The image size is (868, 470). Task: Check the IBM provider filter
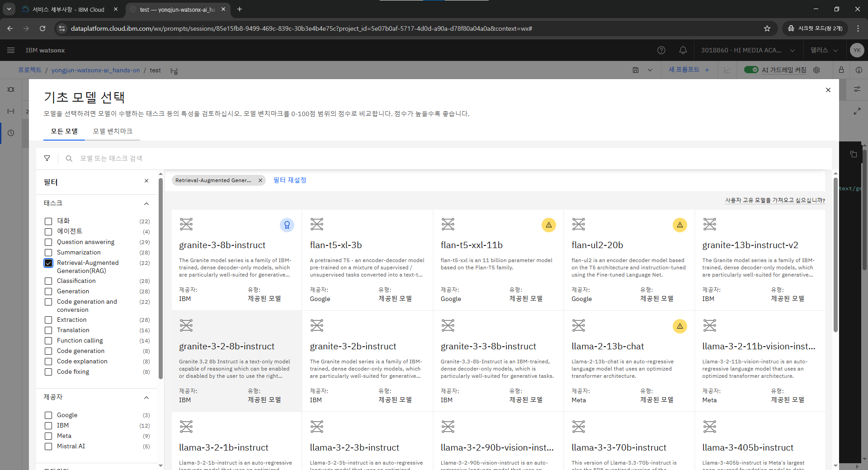coord(48,426)
